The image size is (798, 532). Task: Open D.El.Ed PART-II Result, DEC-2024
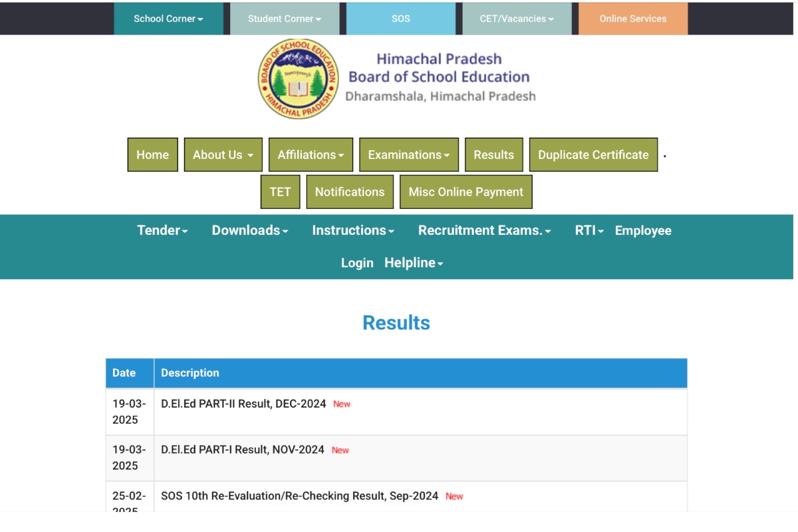(243, 404)
